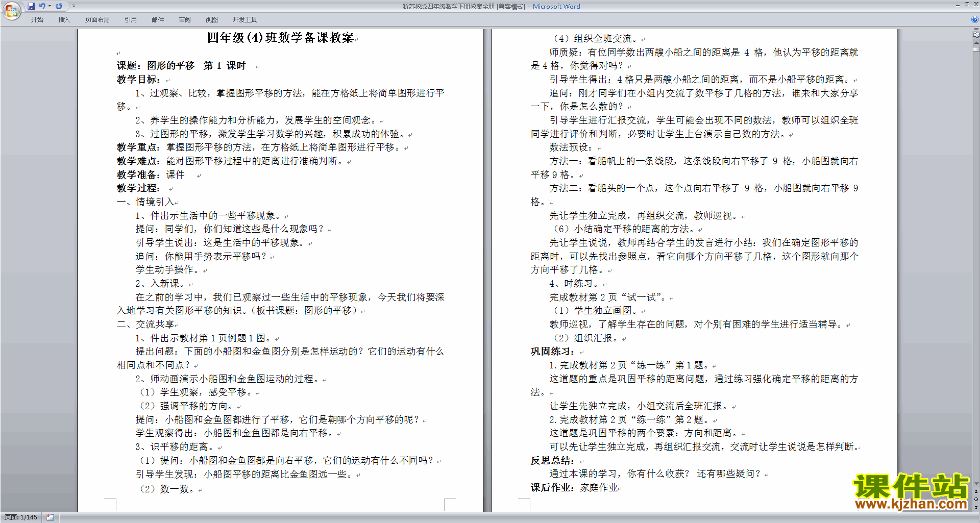Click the page count 页面: 1/145 indicator
This screenshot has height=523, width=980.
point(21,517)
